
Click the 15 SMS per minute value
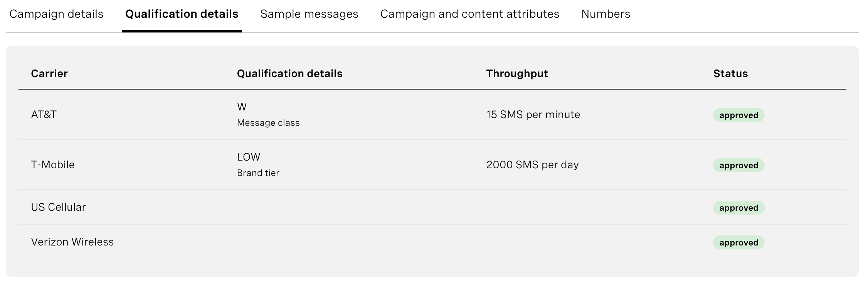[533, 115]
